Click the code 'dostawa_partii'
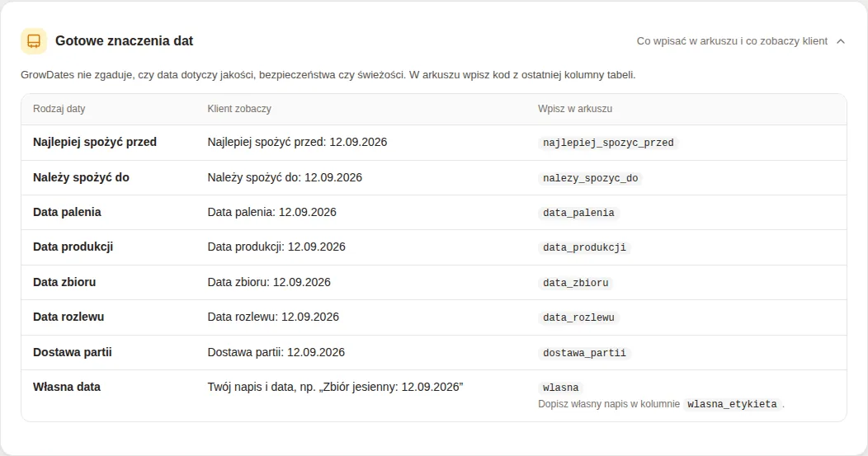The width and height of the screenshot is (868, 456). [584, 353]
